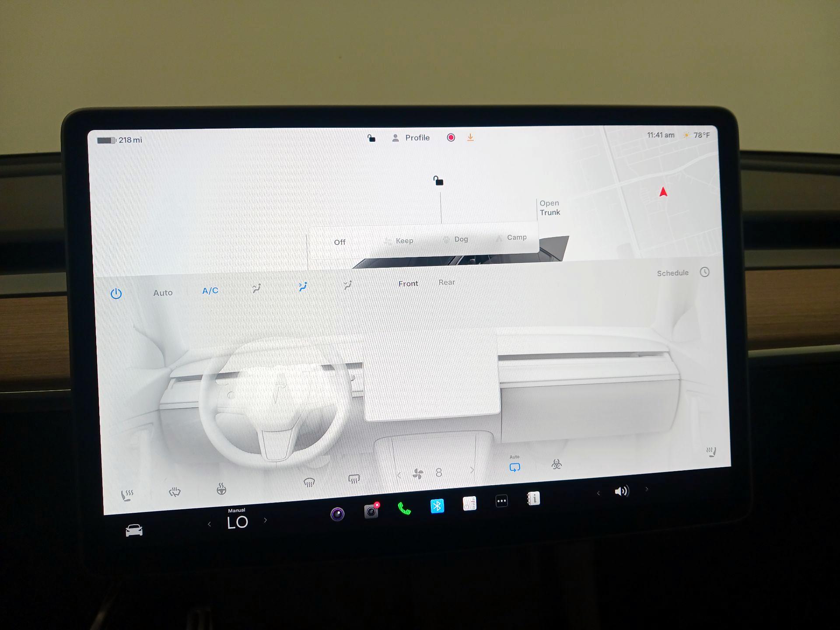Turn on passenger seat heater icon

(x=711, y=451)
